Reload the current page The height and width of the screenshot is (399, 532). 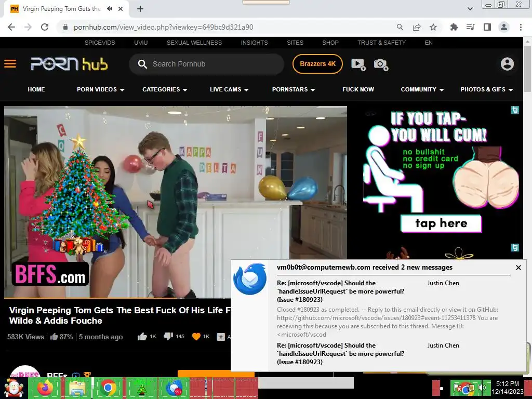pos(45,27)
